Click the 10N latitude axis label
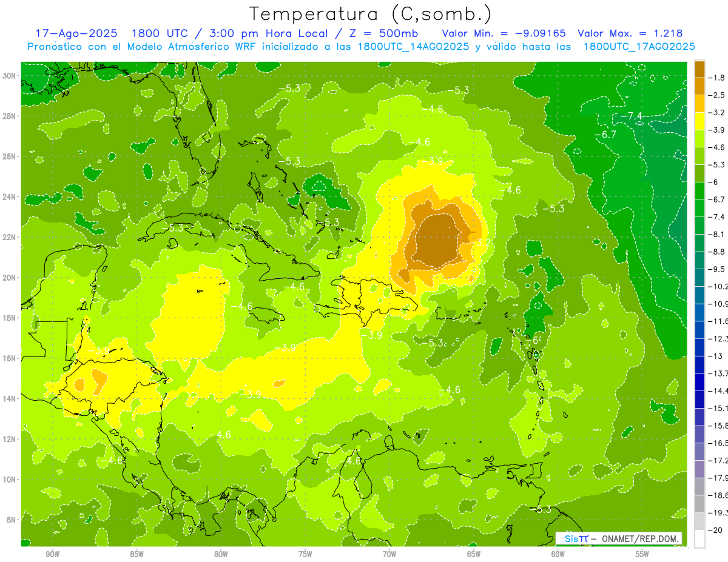This screenshot has height=562, width=728. pyautogui.click(x=9, y=480)
